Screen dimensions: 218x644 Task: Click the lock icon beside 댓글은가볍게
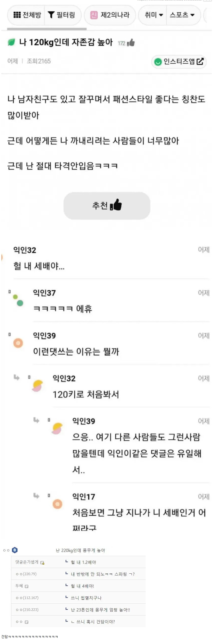coord(42,562)
